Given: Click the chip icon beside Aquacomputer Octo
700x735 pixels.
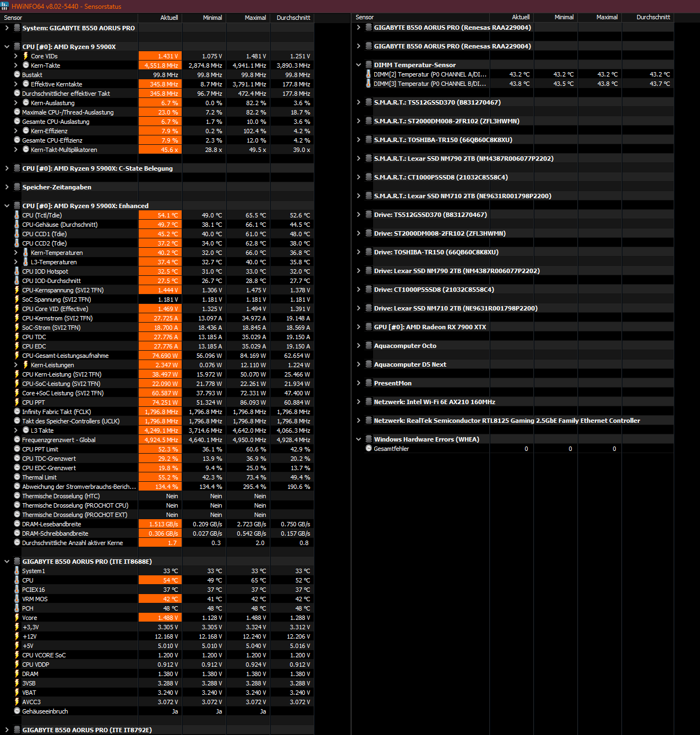Looking at the screenshot, I should pyautogui.click(x=369, y=346).
